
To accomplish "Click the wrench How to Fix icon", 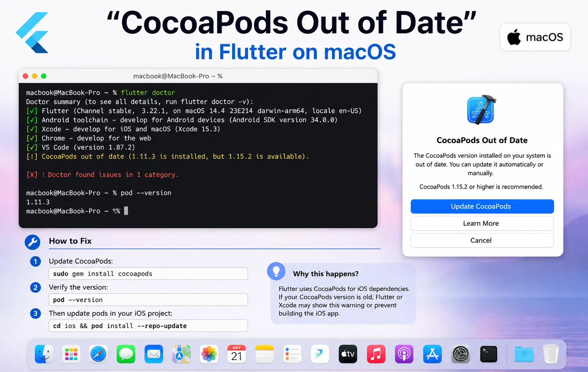I will tap(32, 242).
